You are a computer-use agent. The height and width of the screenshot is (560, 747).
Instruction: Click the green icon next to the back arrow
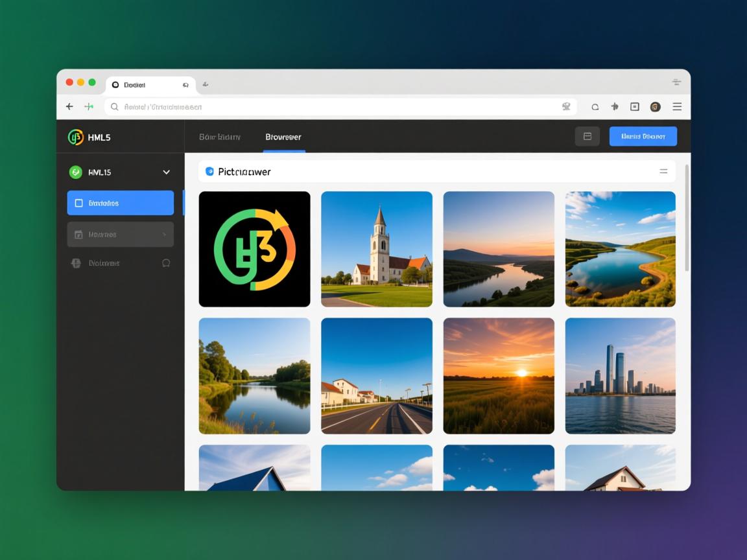pyautogui.click(x=89, y=106)
